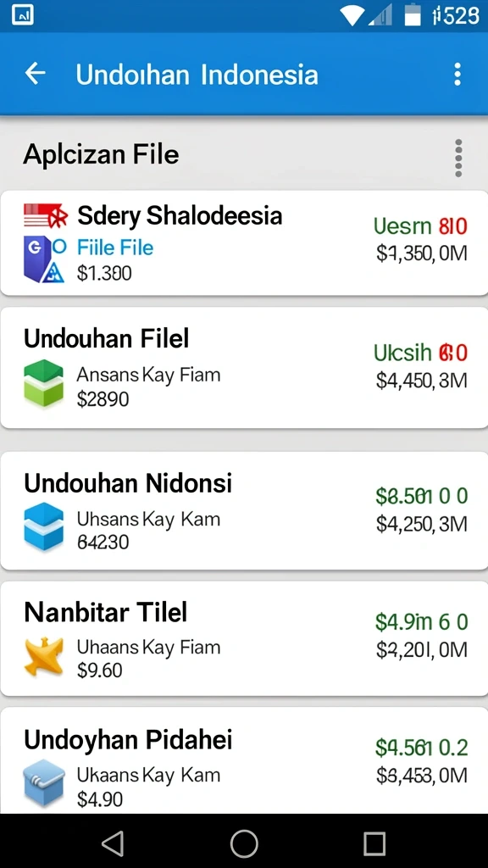Tap the green box icon
488x868 pixels.
[x=44, y=383]
